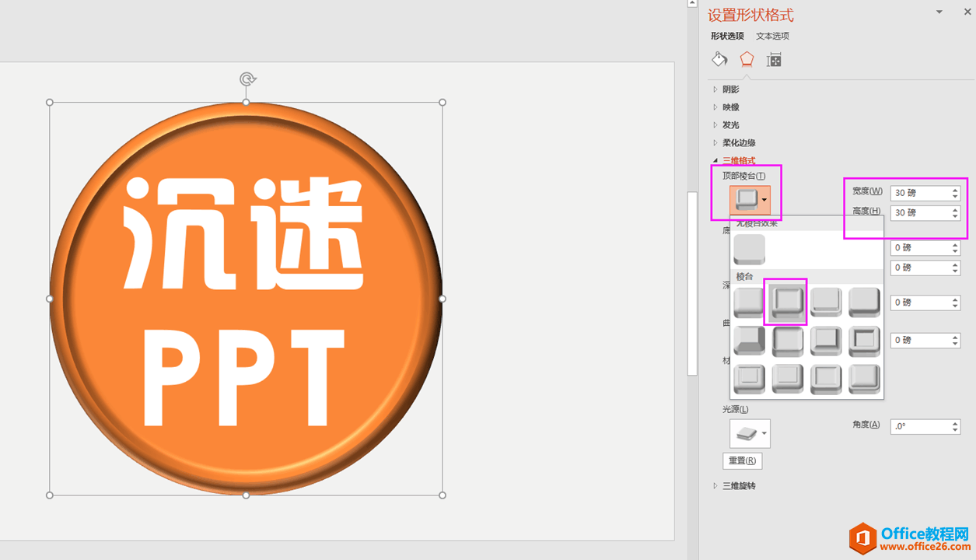The width and height of the screenshot is (976, 560).
Task: Click the 重置(R) reset button
Action: [743, 461]
